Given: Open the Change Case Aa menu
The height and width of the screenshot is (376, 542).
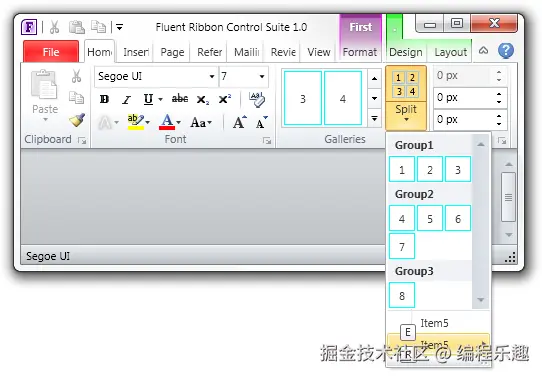Looking at the screenshot, I should coord(201,123).
